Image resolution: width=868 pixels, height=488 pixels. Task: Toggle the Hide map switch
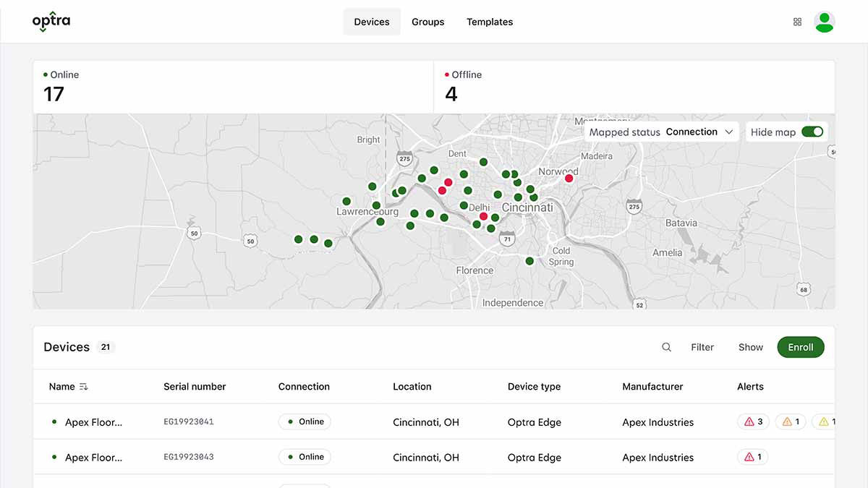[813, 132]
